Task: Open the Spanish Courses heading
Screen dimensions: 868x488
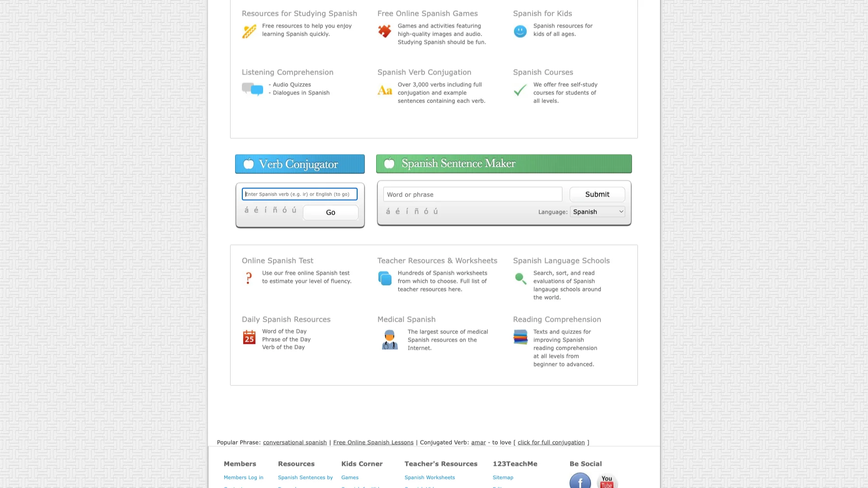Action: pos(543,72)
